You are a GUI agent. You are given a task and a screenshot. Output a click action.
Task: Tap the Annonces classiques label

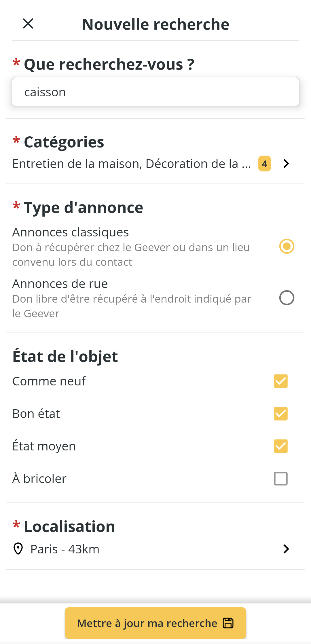71,232
